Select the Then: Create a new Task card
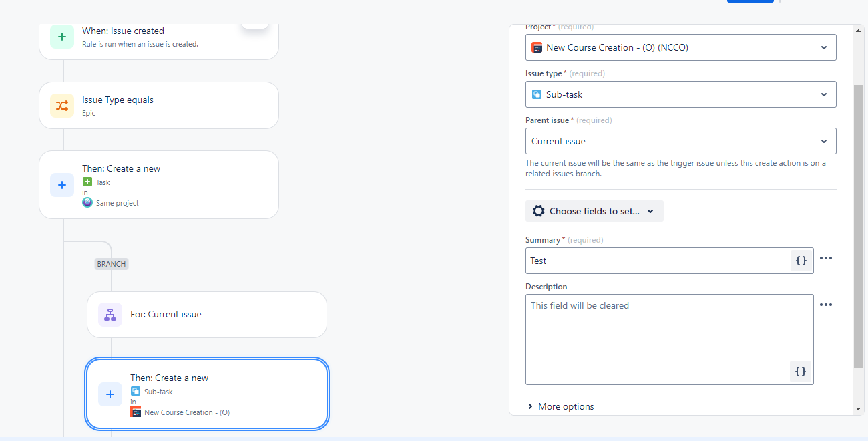 coord(159,185)
